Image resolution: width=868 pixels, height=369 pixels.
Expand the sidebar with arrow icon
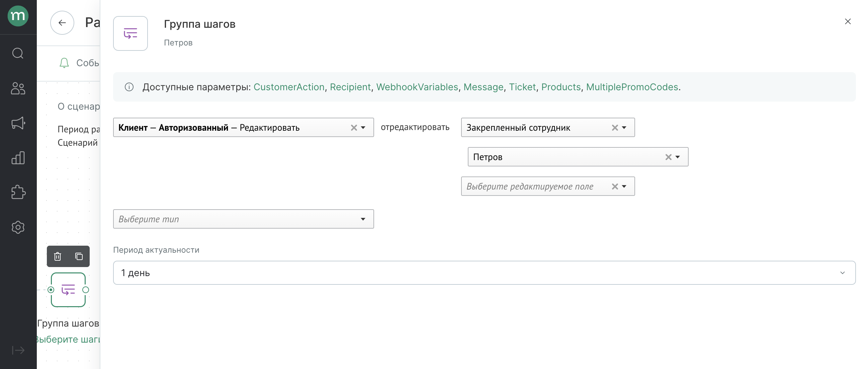coord(18,350)
